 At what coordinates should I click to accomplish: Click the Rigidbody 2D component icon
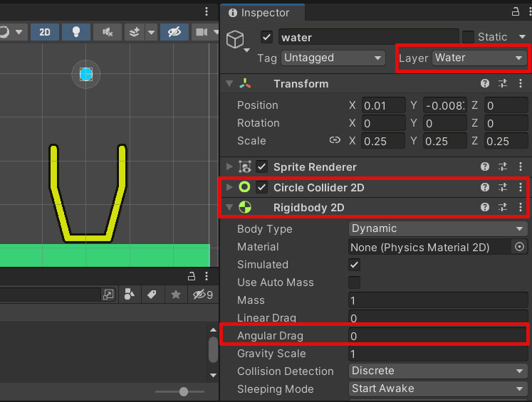click(245, 207)
